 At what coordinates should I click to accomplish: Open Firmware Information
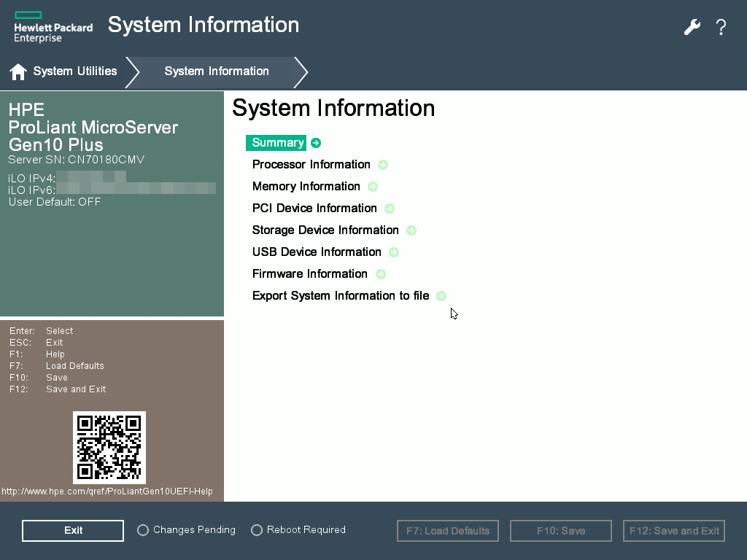coord(309,274)
